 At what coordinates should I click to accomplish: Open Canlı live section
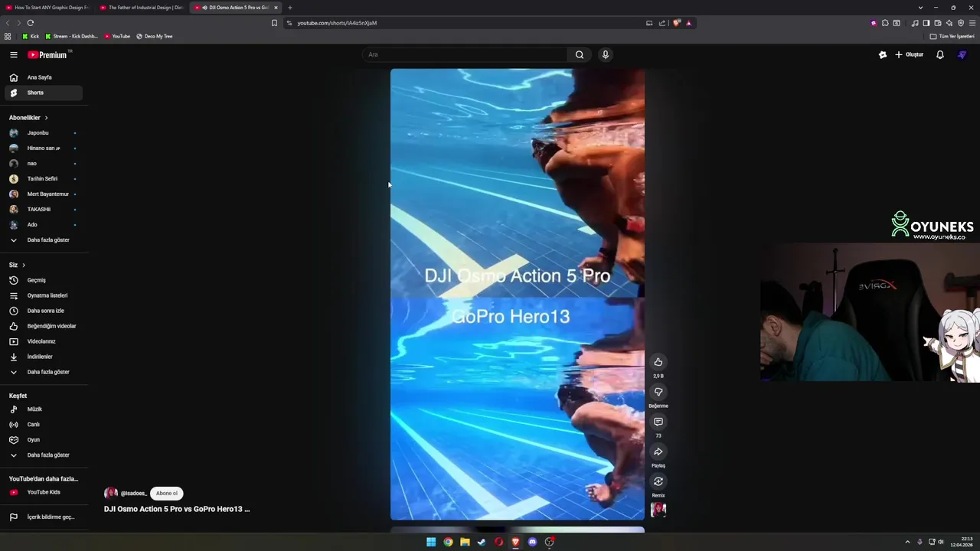click(44, 425)
